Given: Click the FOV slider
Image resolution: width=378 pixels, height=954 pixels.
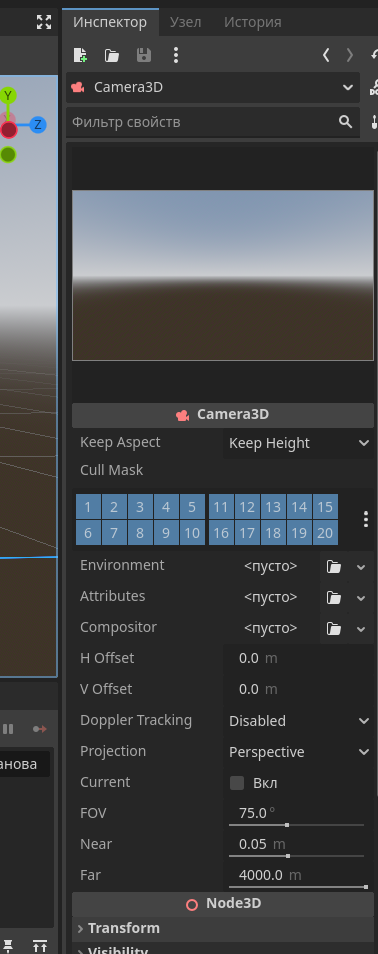Looking at the screenshot, I should 296,825.
